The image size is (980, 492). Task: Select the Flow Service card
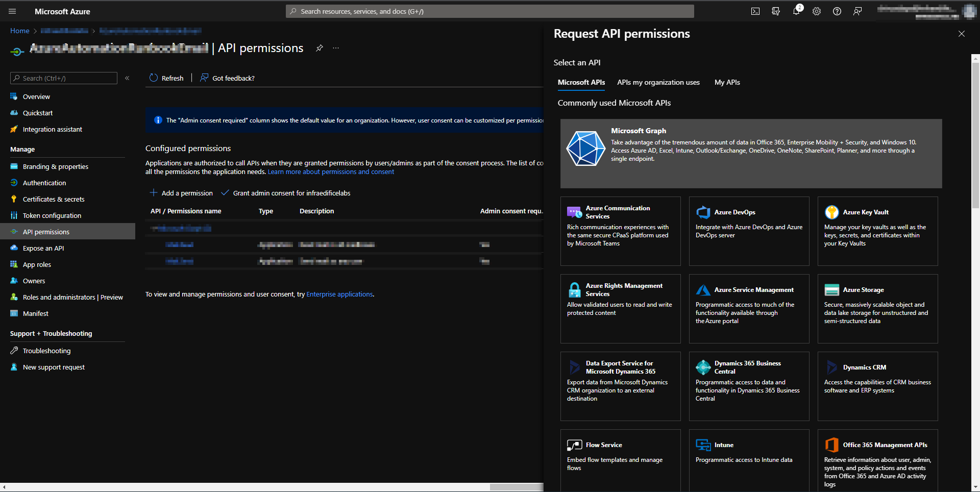point(621,460)
